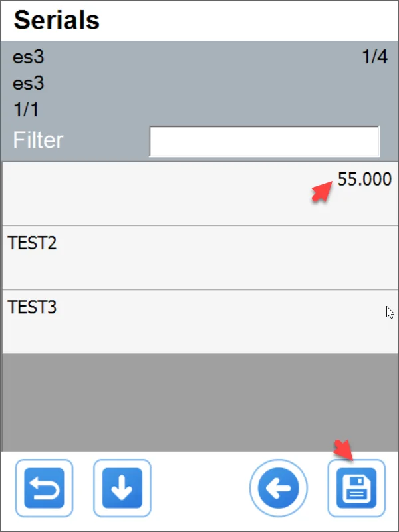The width and height of the screenshot is (399, 532).
Task: Click empty dark gray area below list
Action: tap(199, 402)
